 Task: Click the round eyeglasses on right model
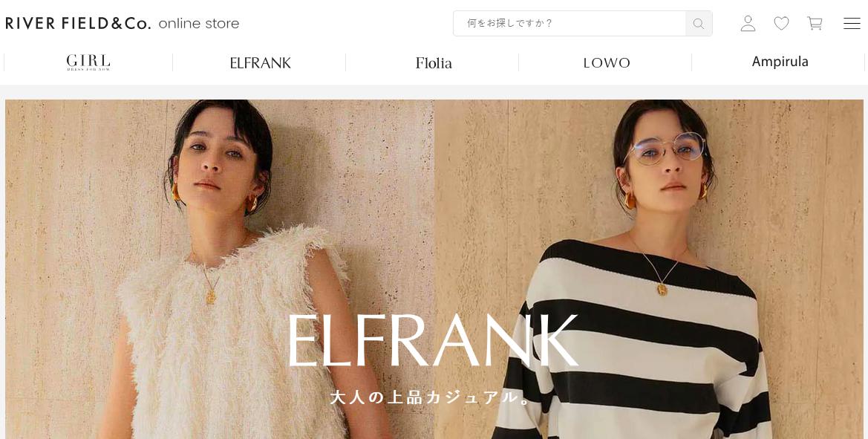[x=667, y=149]
